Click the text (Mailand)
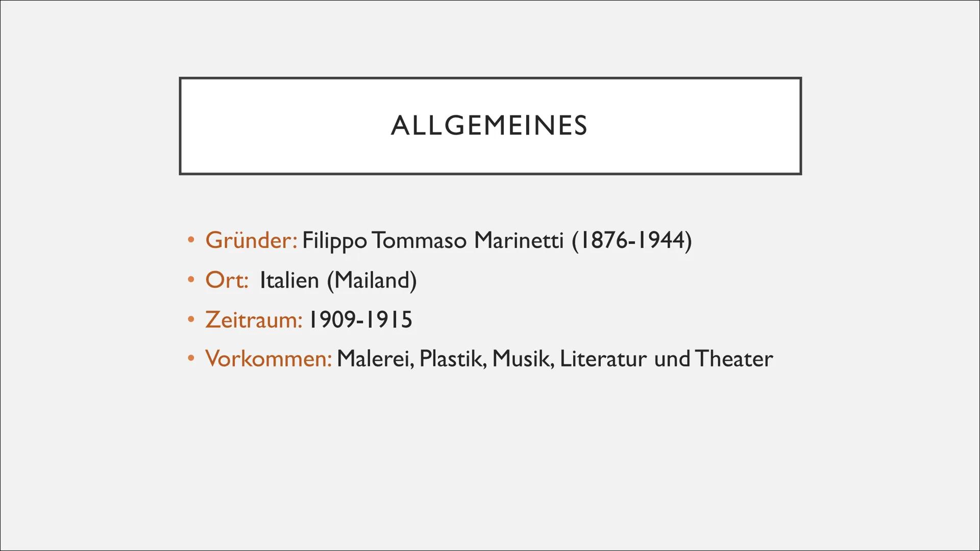 coord(372,280)
